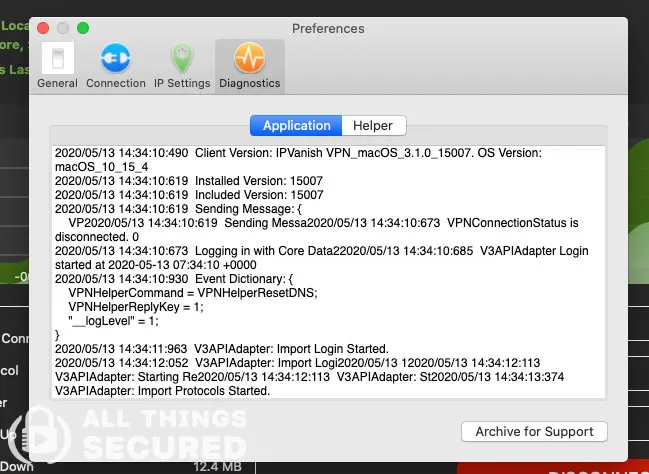Viewport: 649px width, 474px height.
Task: Open the General preferences pane
Action: pos(58,65)
